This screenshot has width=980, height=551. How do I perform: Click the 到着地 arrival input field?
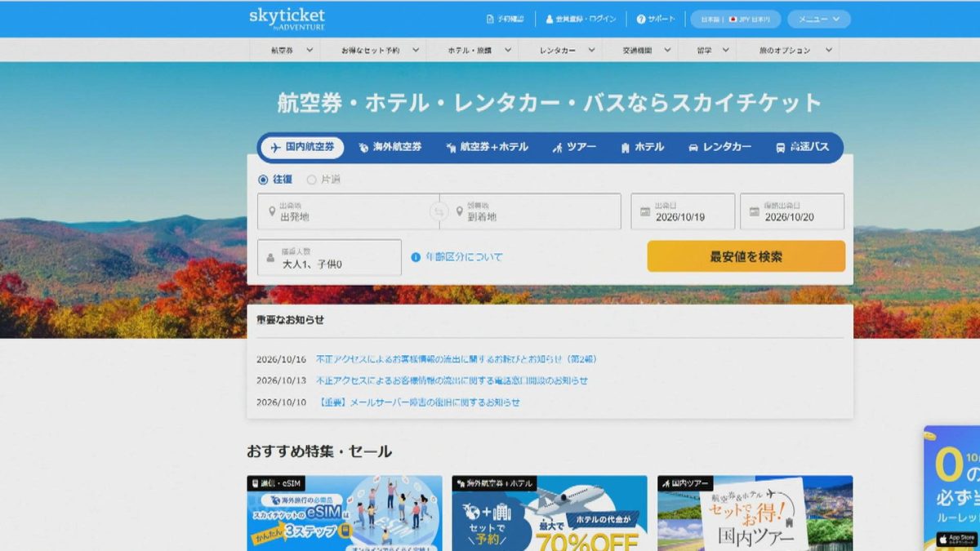531,211
